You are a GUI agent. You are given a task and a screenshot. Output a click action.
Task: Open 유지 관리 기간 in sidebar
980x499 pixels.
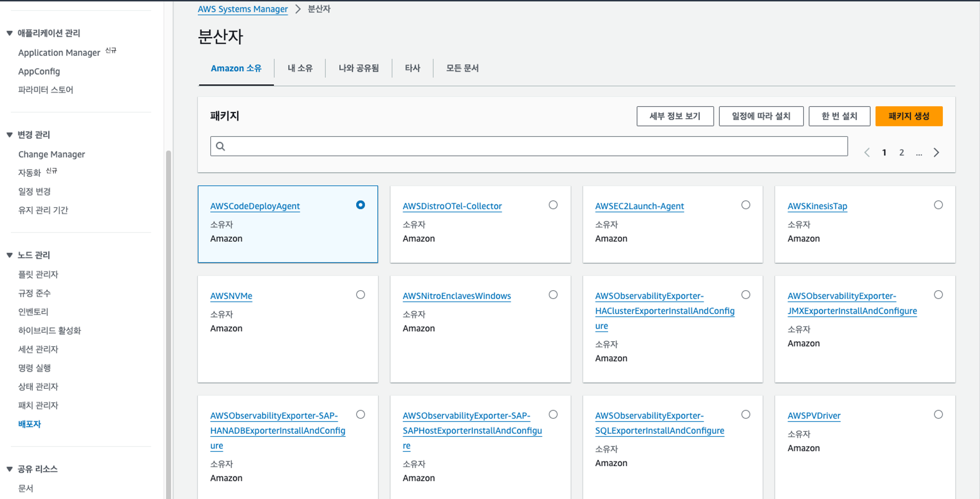click(x=43, y=210)
